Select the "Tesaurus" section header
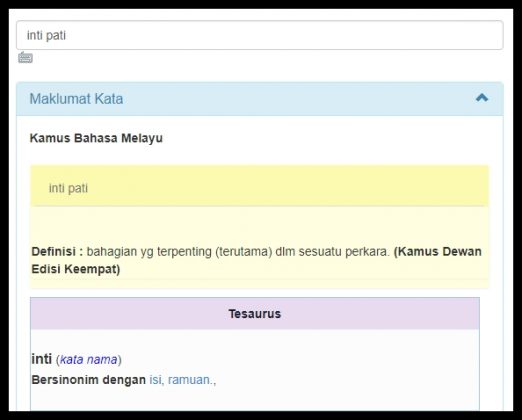 pos(255,314)
